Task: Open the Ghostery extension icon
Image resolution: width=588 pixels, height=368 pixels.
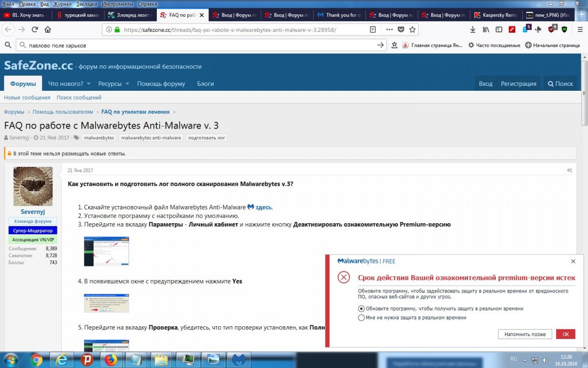Action: pyautogui.click(x=526, y=29)
